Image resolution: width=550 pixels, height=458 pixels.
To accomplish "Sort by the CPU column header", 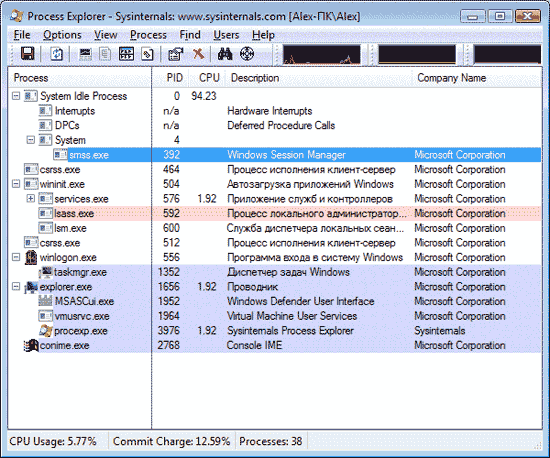I will tap(207, 78).
